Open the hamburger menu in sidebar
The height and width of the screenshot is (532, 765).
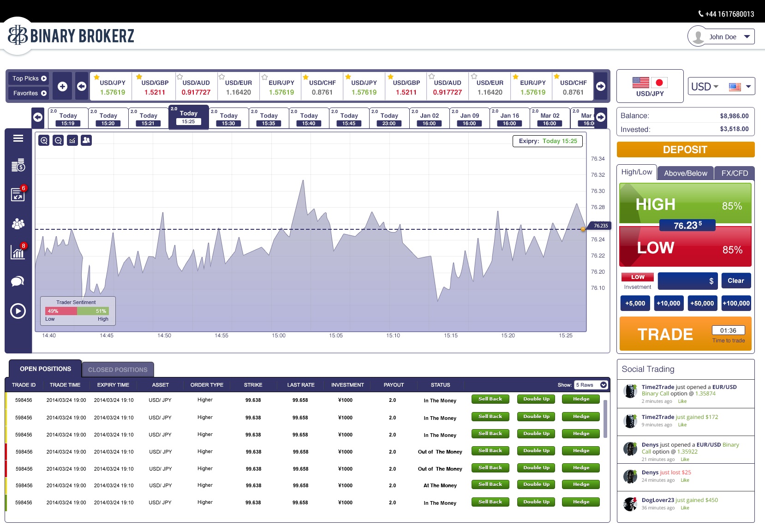click(x=18, y=138)
